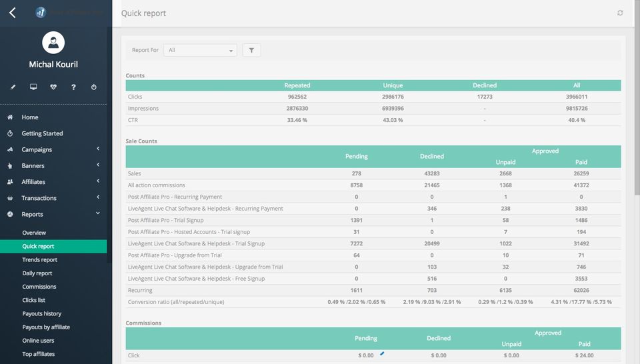Image resolution: width=640 pixels, height=364 pixels.
Task: Click the Home house icon
Action: click(10, 117)
